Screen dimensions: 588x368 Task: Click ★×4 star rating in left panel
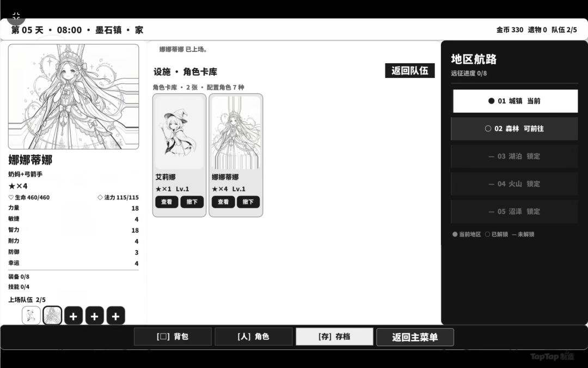point(18,186)
